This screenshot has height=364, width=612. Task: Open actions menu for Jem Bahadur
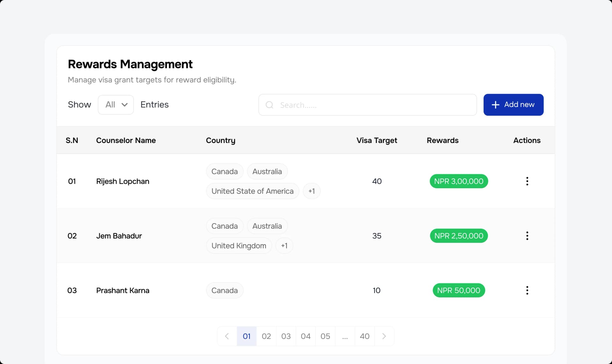(527, 236)
